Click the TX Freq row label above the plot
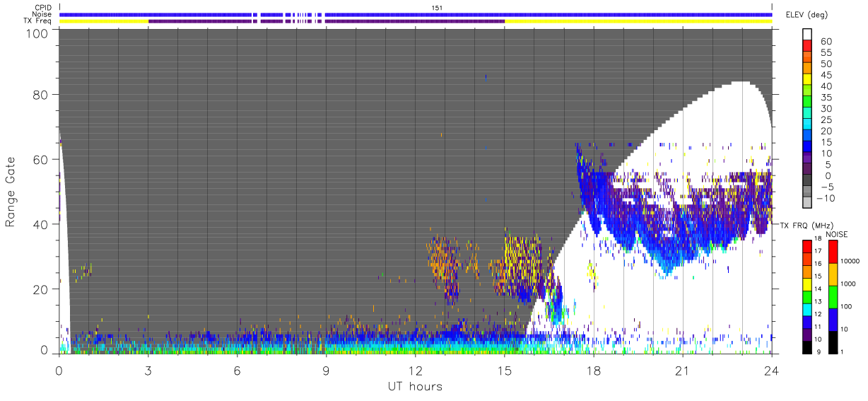The image size is (868, 401). tap(37, 21)
